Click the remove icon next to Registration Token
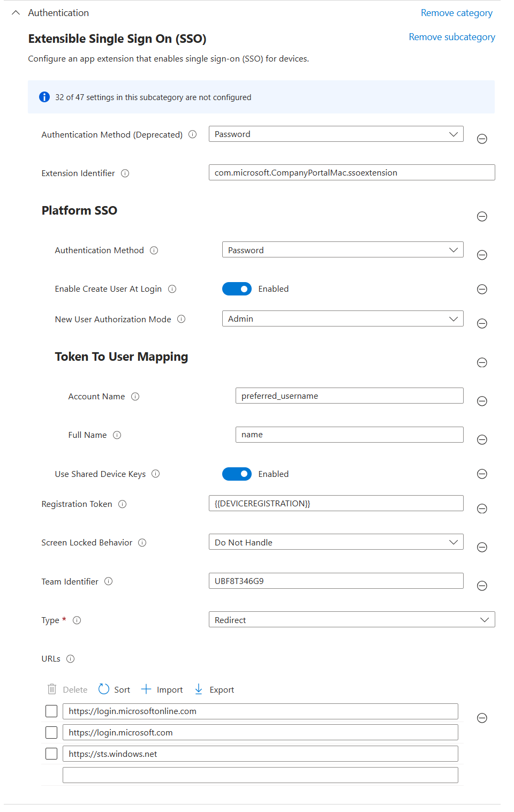Screen dimensions: 514x812 pos(482,509)
